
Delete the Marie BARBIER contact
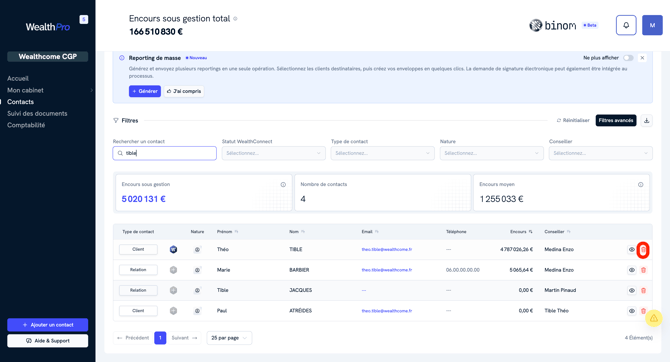click(x=643, y=270)
